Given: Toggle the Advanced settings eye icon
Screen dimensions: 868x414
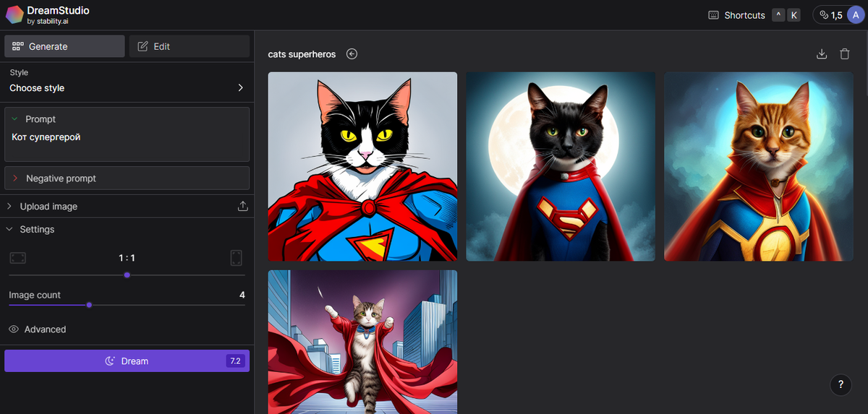Looking at the screenshot, I should [x=14, y=329].
